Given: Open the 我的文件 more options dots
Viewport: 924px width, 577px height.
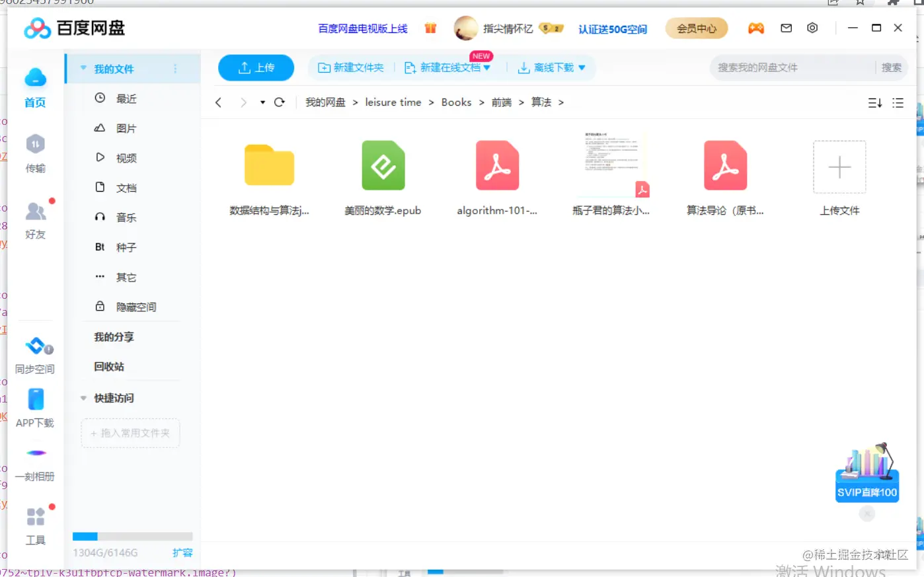Looking at the screenshot, I should 175,69.
